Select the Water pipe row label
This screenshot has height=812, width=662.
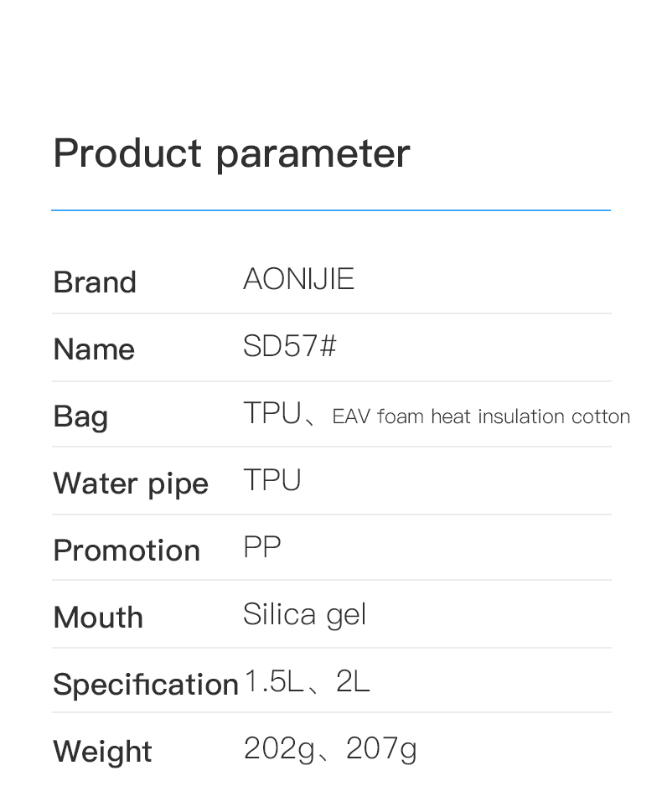[x=131, y=484]
